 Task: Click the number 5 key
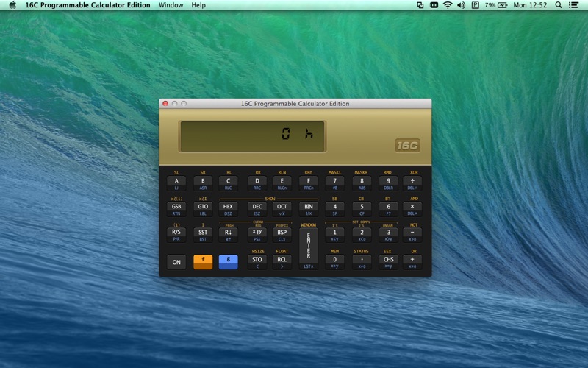(362, 209)
